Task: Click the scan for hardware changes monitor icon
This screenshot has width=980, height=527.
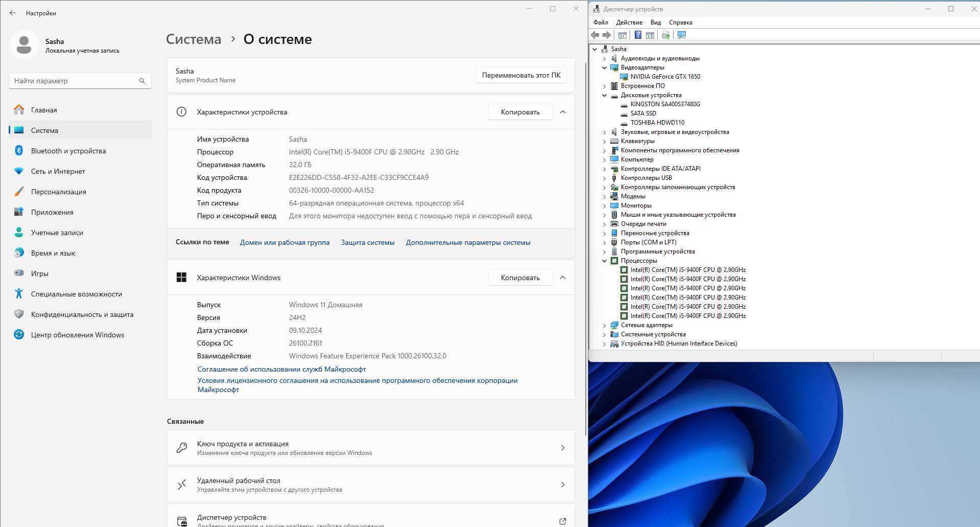Action: click(x=682, y=35)
